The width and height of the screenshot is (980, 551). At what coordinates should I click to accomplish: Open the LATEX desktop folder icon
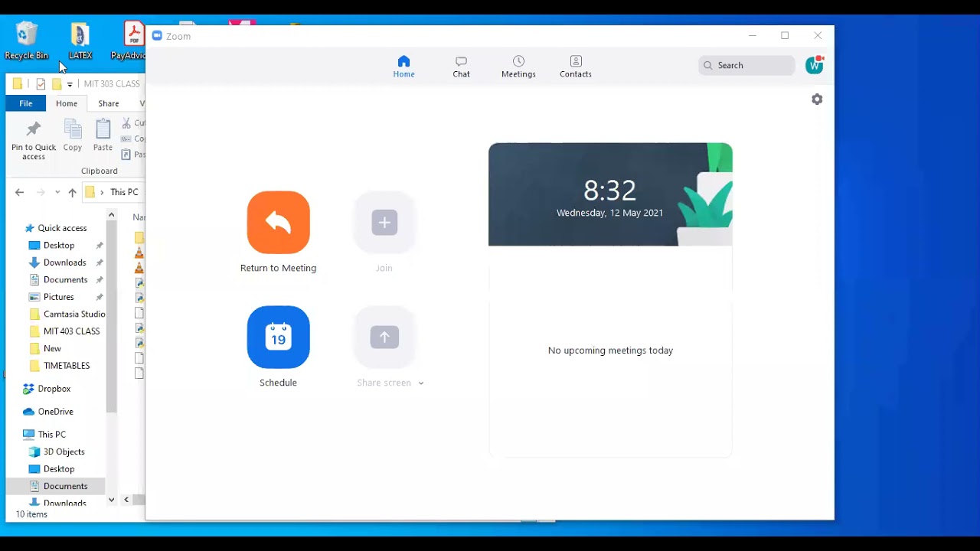point(80,41)
